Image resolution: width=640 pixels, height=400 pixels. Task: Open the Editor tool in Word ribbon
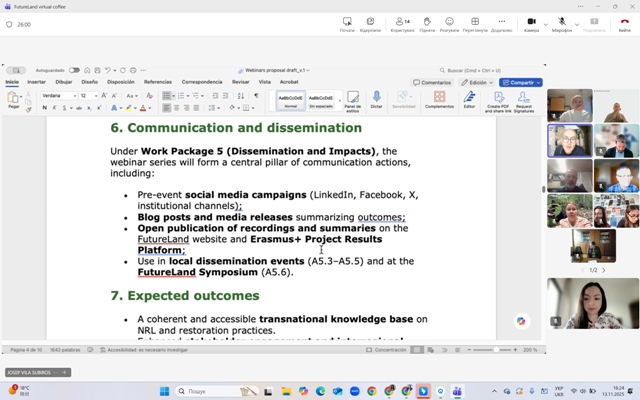(469, 98)
